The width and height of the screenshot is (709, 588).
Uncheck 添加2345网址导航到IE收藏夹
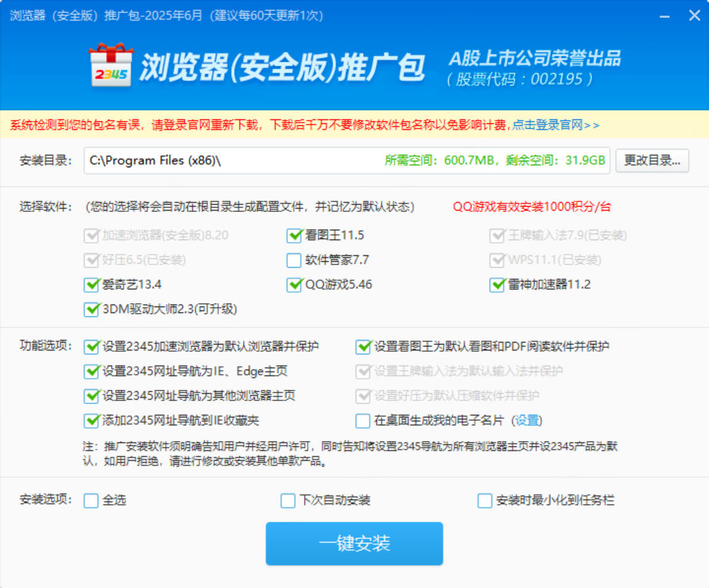(x=91, y=421)
